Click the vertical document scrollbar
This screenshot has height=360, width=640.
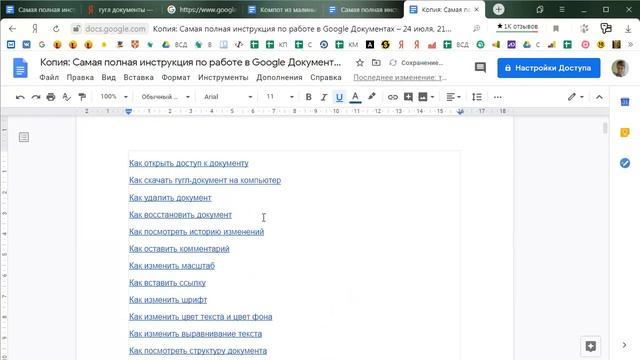tap(605, 128)
